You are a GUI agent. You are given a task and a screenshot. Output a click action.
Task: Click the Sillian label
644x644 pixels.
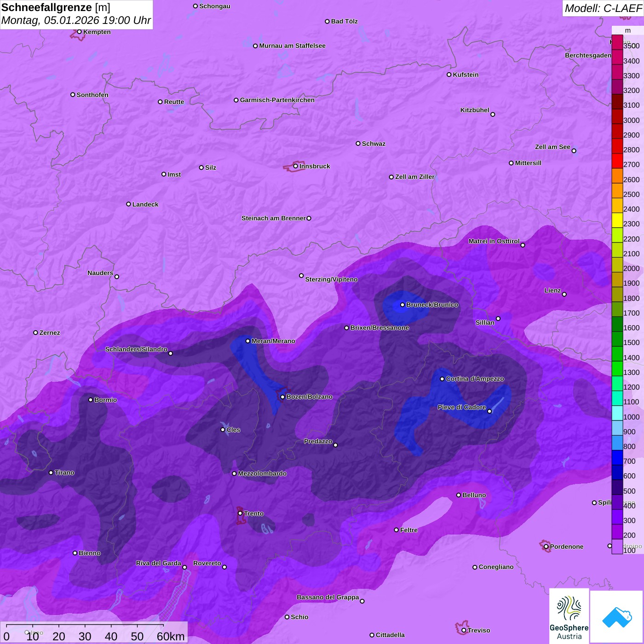(485, 322)
